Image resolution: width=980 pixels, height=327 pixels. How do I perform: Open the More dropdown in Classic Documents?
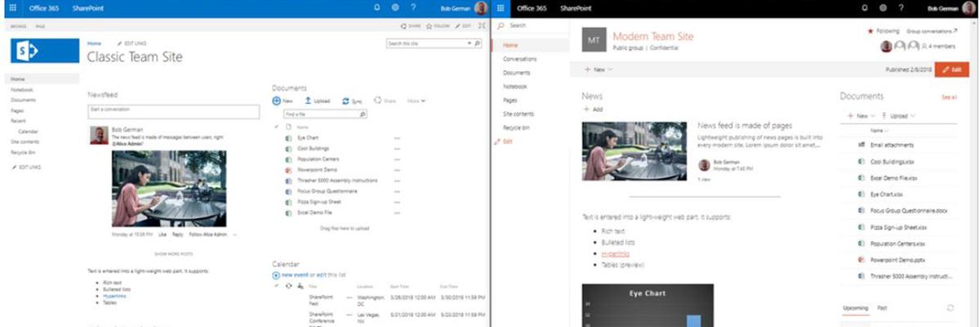pyautogui.click(x=416, y=101)
